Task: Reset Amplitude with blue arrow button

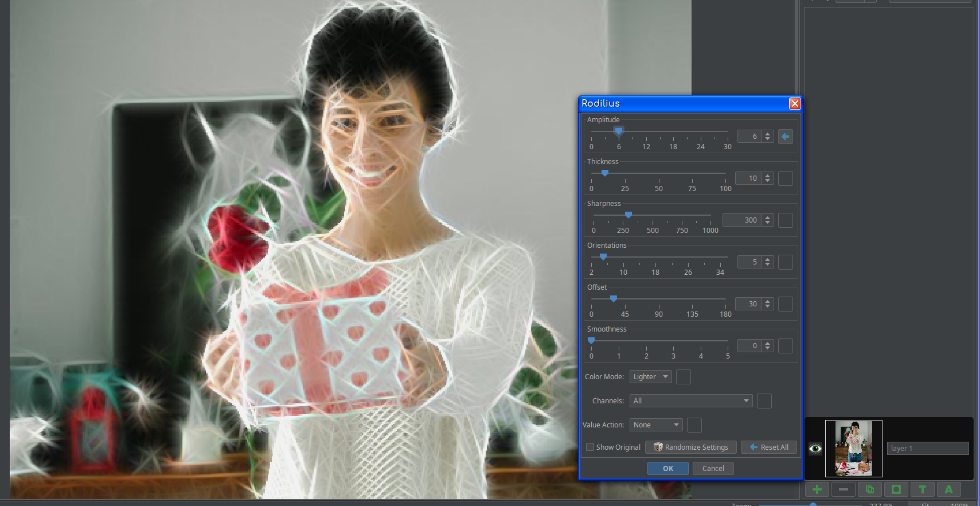Action: point(786,137)
